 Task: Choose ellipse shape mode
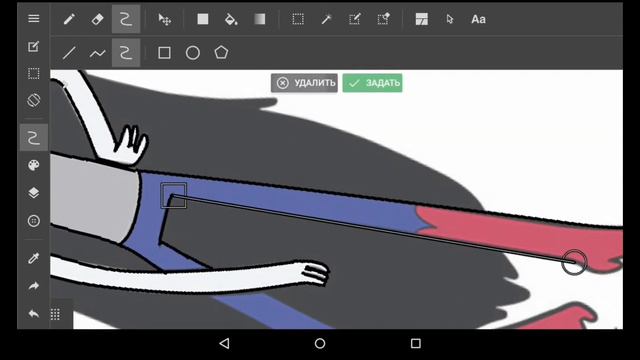point(193,53)
